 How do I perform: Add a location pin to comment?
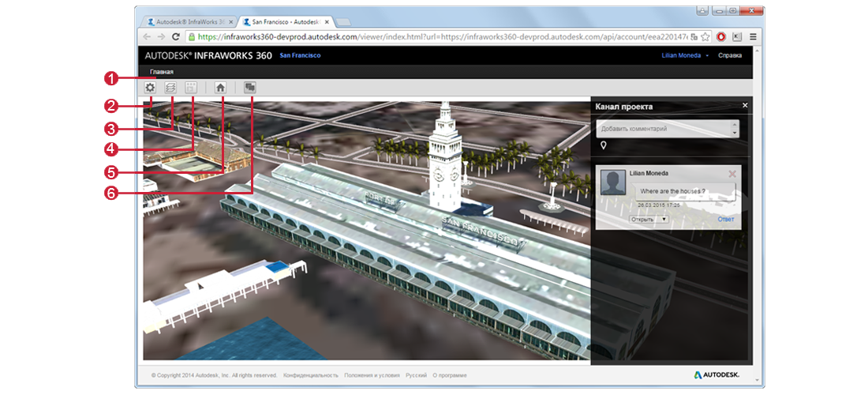(x=604, y=145)
